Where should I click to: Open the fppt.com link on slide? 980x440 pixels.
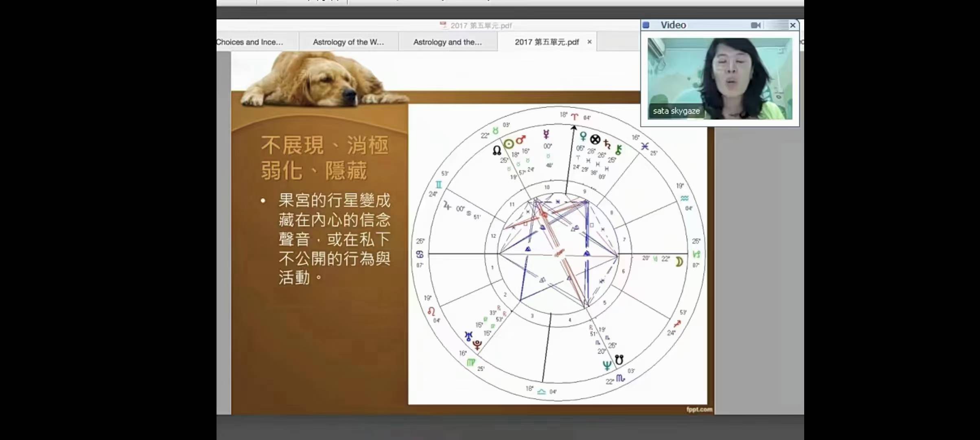point(699,409)
